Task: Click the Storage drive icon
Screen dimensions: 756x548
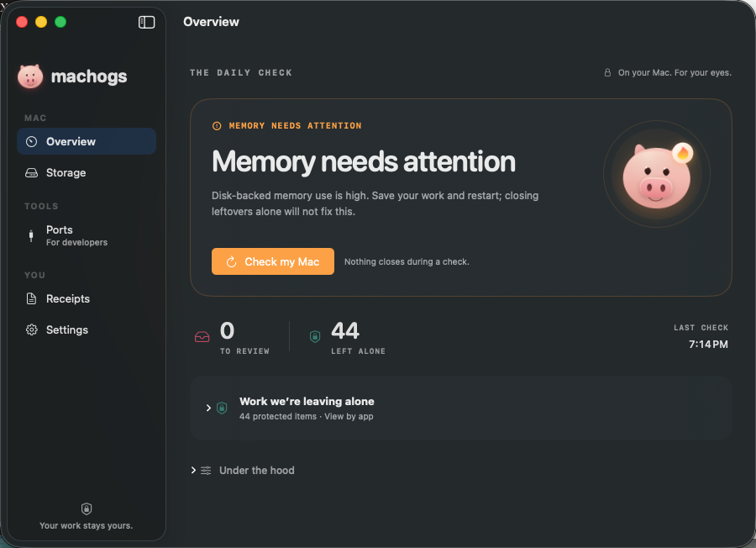Action: point(31,172)
